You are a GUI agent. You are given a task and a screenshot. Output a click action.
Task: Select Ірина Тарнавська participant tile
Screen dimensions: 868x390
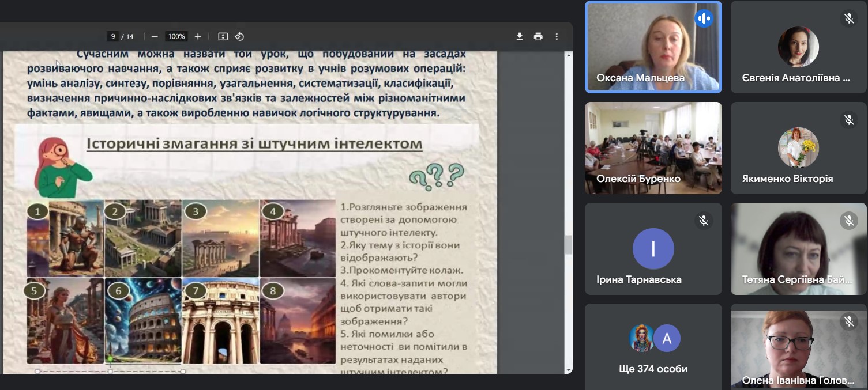coord(653,249)
